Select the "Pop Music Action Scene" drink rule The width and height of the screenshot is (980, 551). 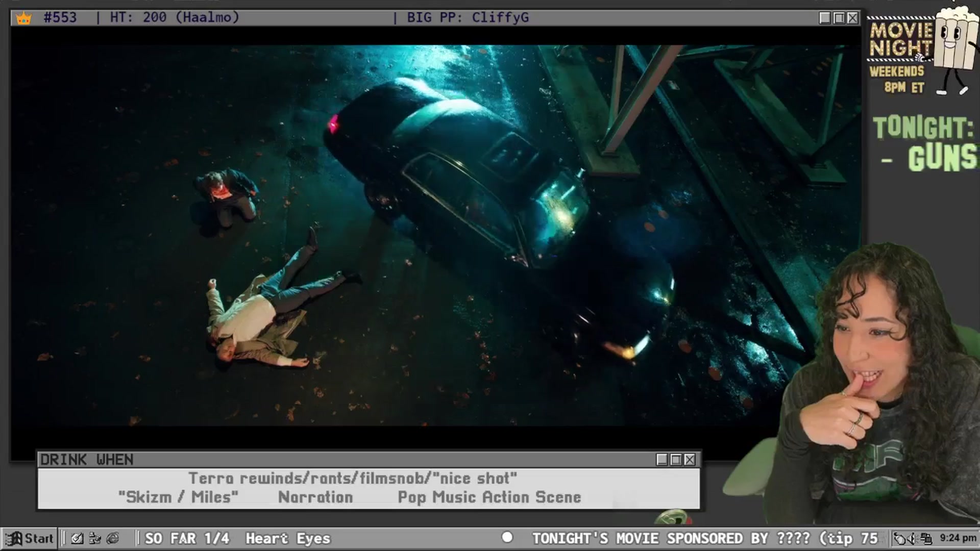(489, 497)
